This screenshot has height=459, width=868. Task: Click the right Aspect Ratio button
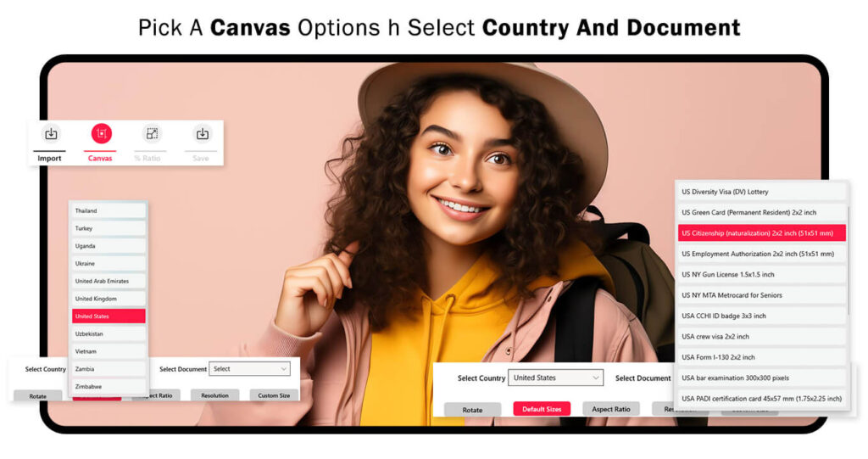(x=611, y=409)
